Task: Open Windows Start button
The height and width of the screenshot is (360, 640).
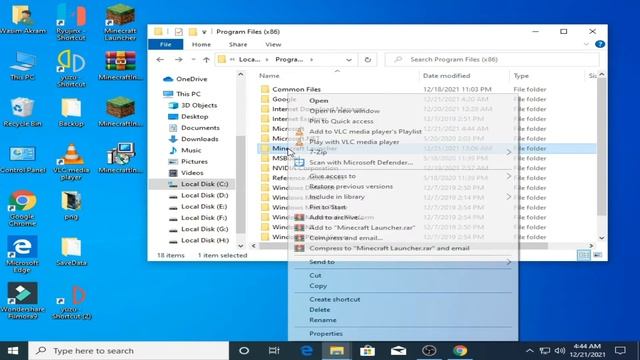Action: pos(13,351)
